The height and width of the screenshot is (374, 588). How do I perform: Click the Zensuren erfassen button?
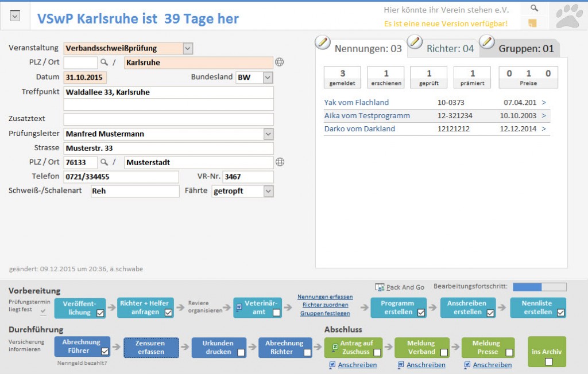pyautogui.click(x=151, y=348)
